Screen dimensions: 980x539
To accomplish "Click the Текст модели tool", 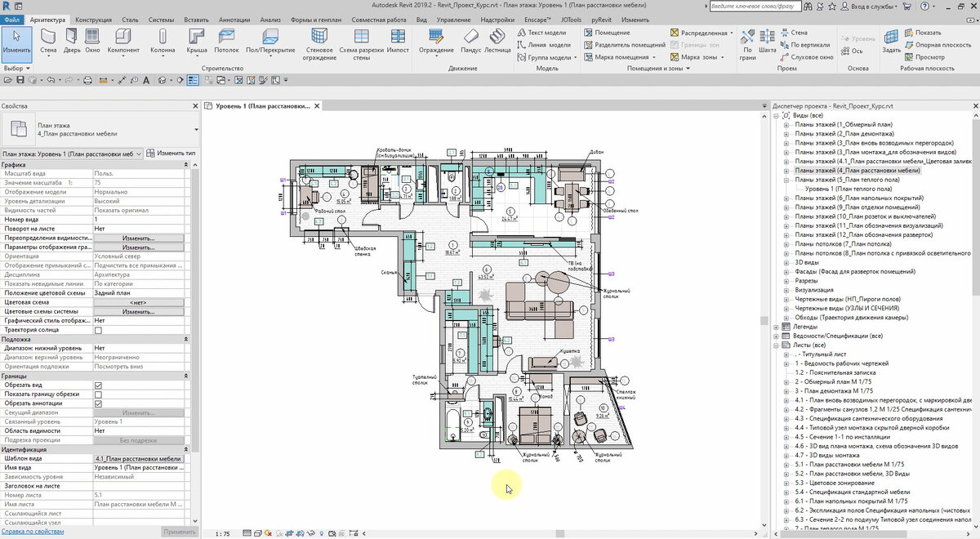I will point(543,33).
